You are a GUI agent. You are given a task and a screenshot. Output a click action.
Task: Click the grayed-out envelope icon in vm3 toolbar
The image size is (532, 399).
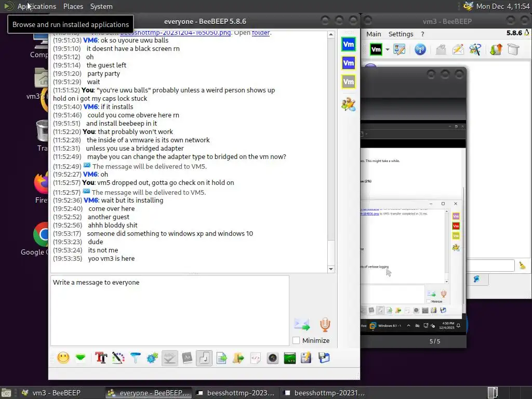441,49
